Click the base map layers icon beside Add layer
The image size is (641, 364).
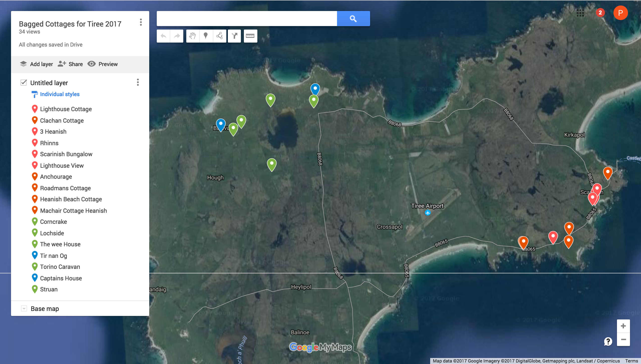point(23,64)
